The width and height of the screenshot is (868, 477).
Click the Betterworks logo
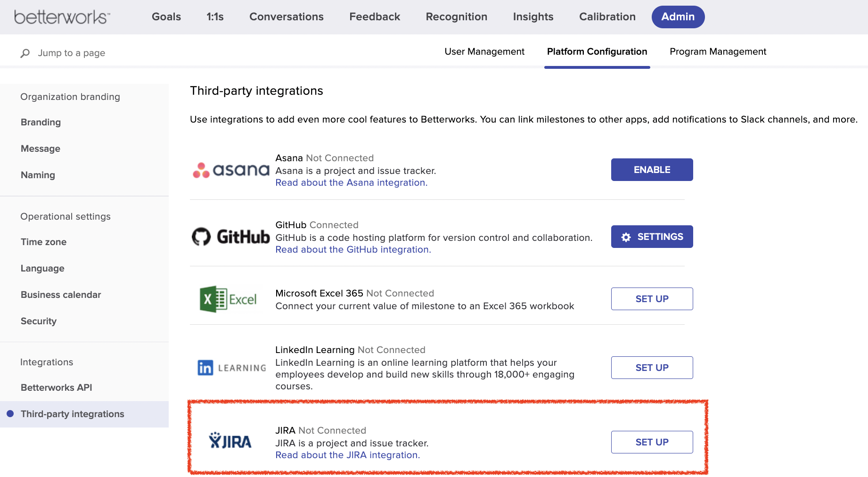[x=61, y=16]
